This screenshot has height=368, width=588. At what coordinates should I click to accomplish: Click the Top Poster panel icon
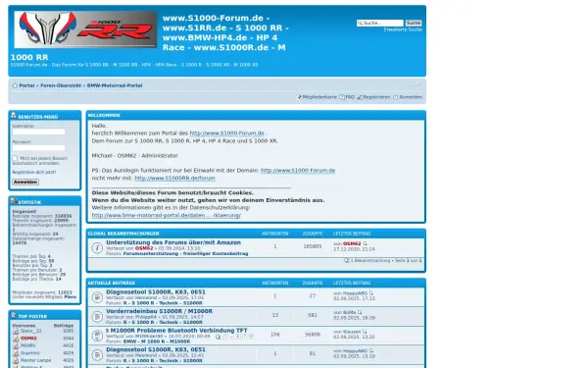point(14,315)
